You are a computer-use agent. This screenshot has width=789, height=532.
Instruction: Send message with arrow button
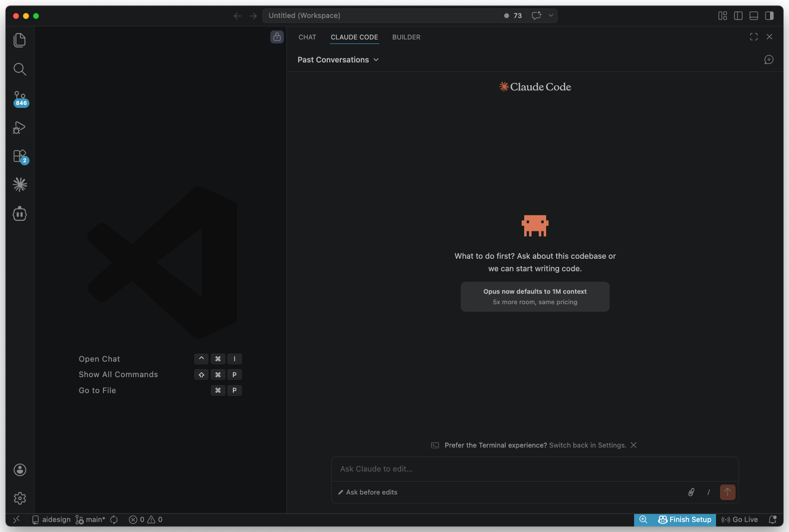(728, 493)
